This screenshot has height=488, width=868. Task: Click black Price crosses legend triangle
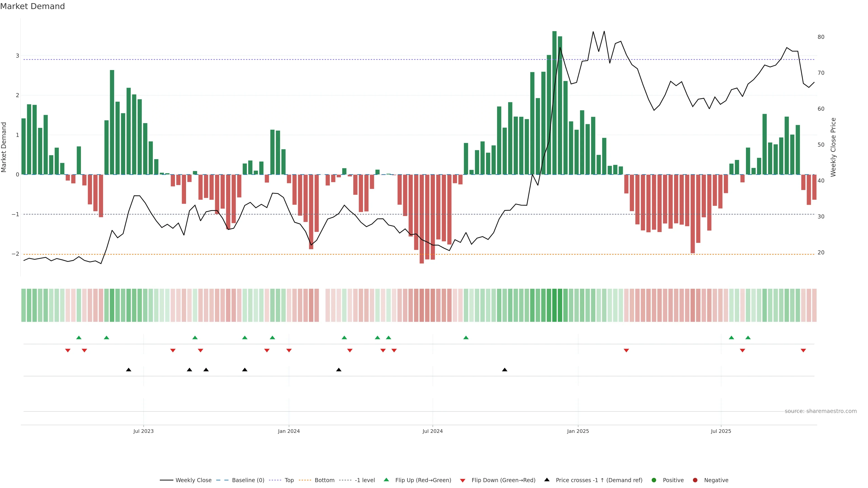point(547,480)
